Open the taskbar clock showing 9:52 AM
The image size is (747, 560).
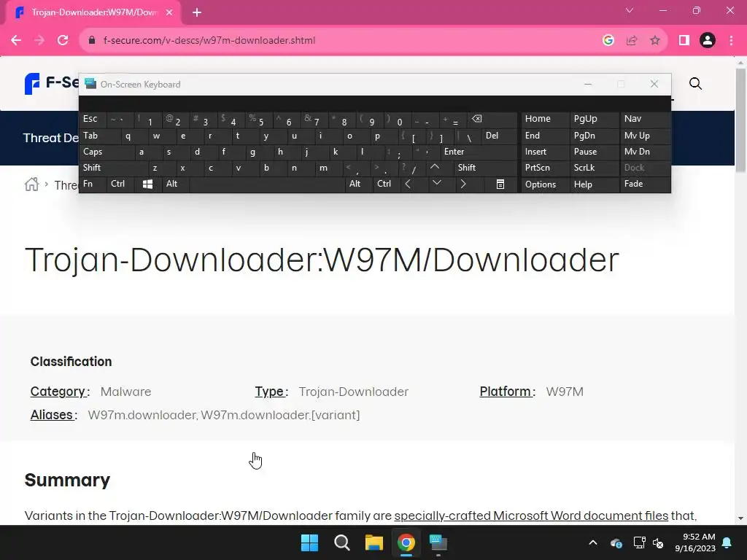[695, 542]
